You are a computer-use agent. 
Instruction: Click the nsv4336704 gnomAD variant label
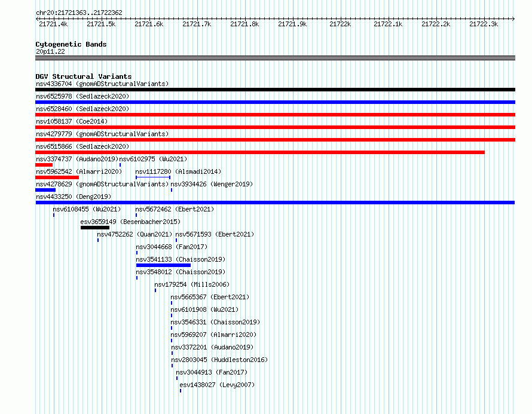(102, 84)
